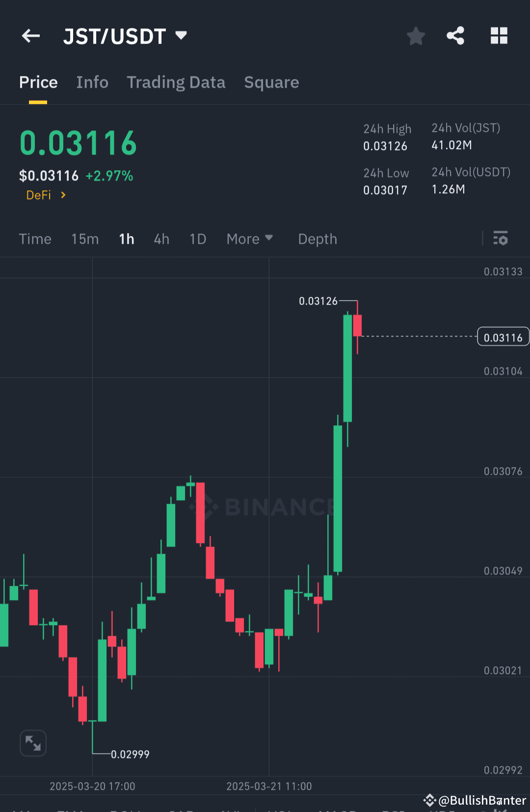
Task: Open the share icon at top right
Action: point(455,36)
